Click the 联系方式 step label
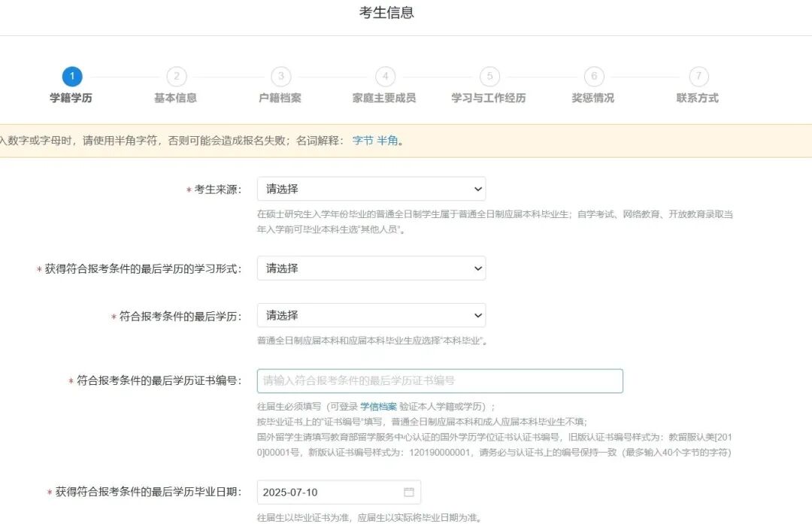 pyautogui.click(x=698, y=98)
